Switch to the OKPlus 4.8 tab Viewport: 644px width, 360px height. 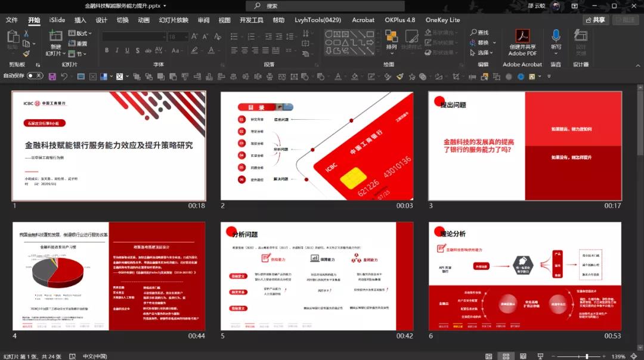coord(400,20)
